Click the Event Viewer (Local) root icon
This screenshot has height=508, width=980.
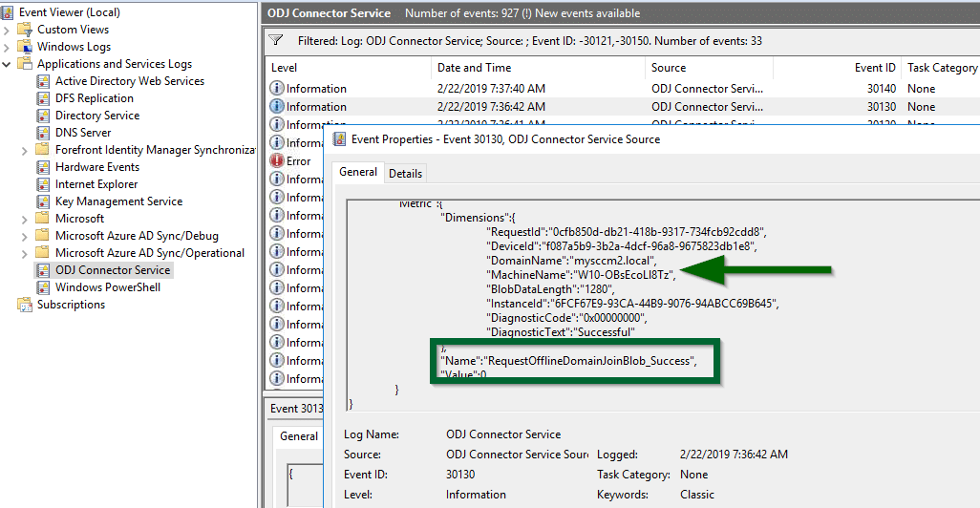click(9, 12)
